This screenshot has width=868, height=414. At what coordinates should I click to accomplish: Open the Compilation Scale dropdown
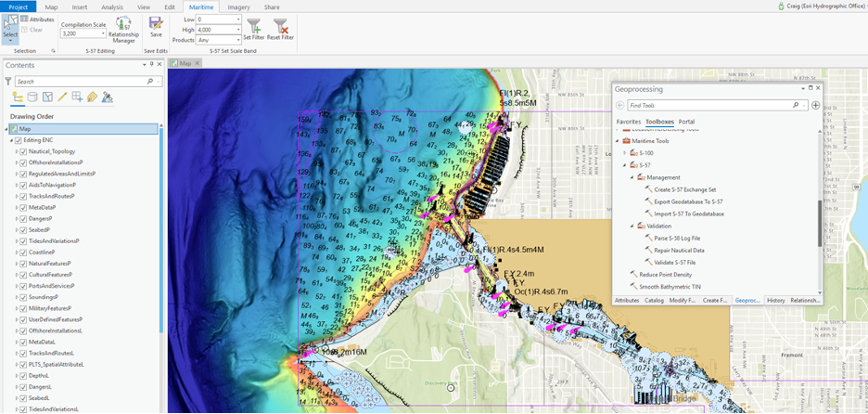[102, 33]
